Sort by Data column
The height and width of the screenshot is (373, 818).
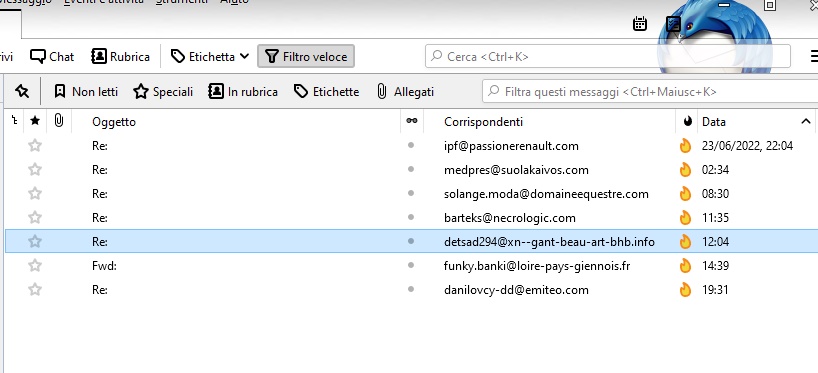[714, 122]
